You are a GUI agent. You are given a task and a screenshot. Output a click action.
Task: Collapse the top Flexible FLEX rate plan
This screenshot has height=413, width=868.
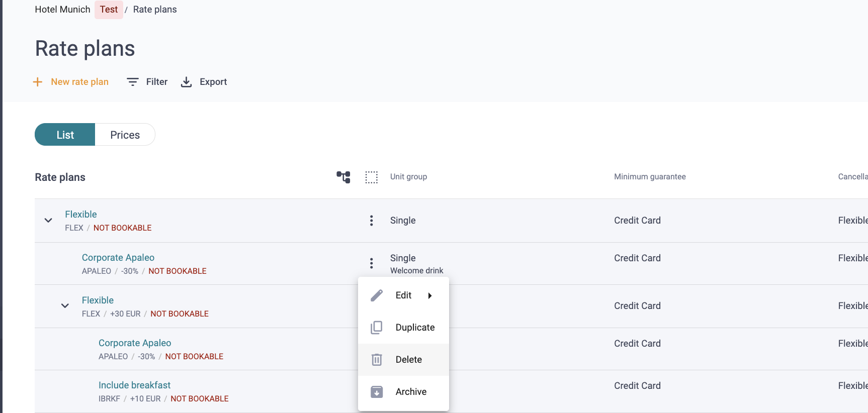pyautogui.click(x=48, y=221)
